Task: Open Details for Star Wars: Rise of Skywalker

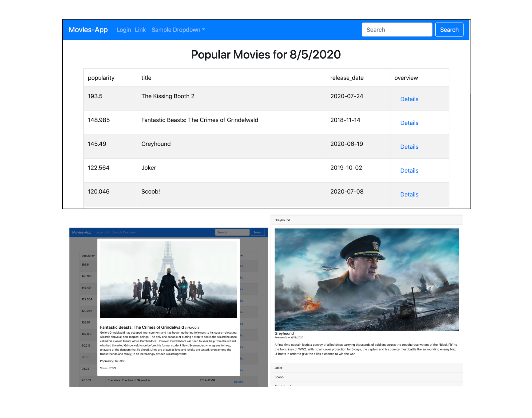Action: pyautogui.click(x=238, y=382)
